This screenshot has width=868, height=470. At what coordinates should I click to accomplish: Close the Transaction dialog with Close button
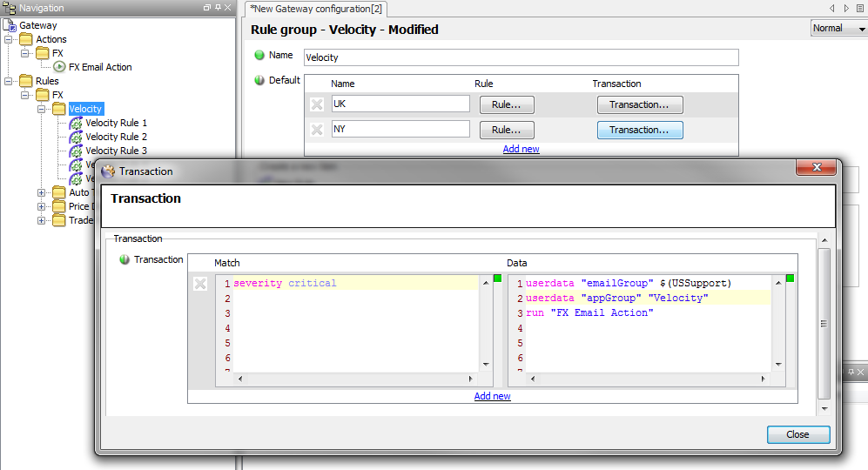797,434
